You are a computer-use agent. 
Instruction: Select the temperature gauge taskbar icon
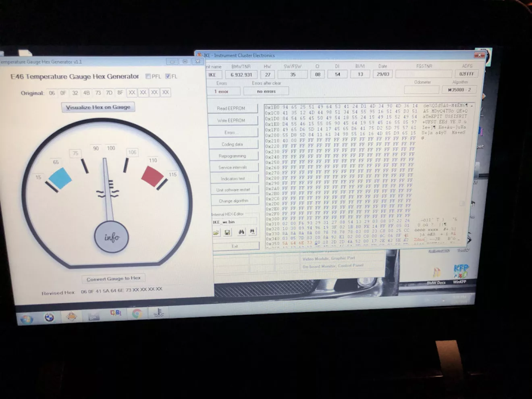click(158, 312)
